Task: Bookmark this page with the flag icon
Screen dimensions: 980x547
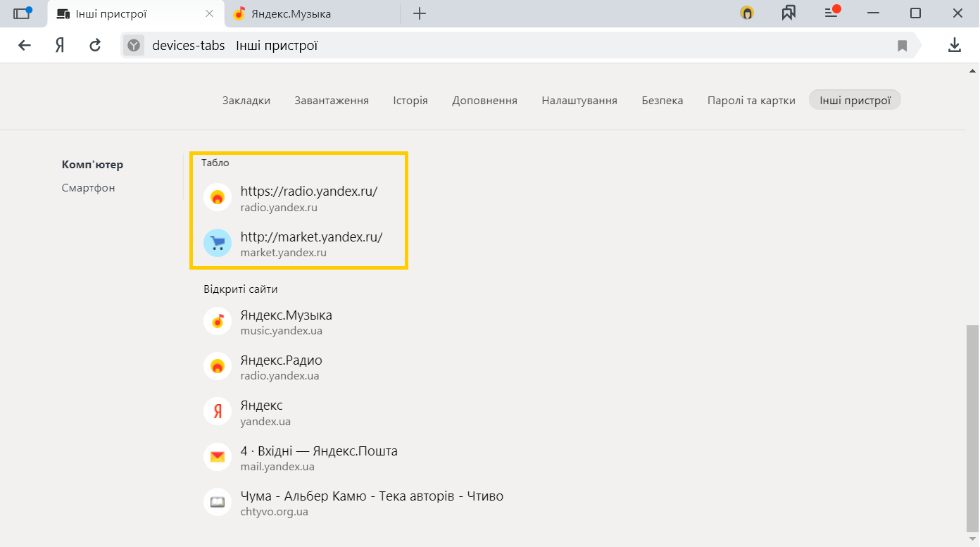Action: pos(903,46)
